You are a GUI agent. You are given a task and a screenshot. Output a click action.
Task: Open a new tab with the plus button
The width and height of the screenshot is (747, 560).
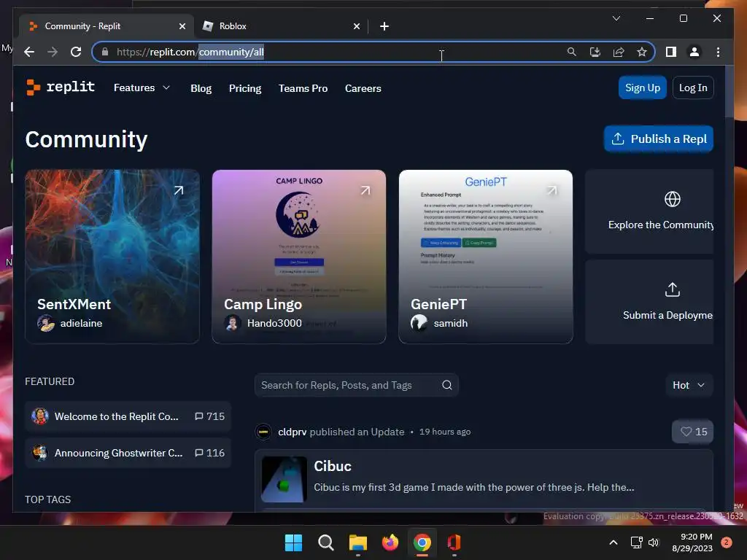coord(384,26)
